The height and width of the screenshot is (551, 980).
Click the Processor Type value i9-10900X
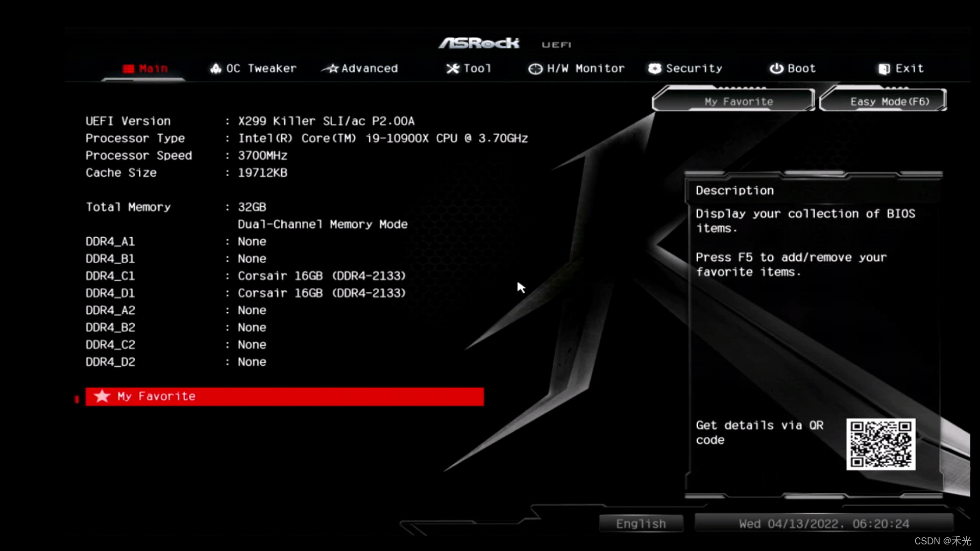(383, 138)
